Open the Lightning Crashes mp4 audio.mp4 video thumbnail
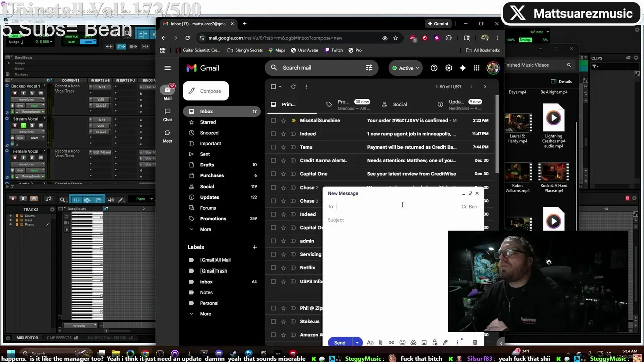This screenshot has height=362, width=644. tap(553, 118)
